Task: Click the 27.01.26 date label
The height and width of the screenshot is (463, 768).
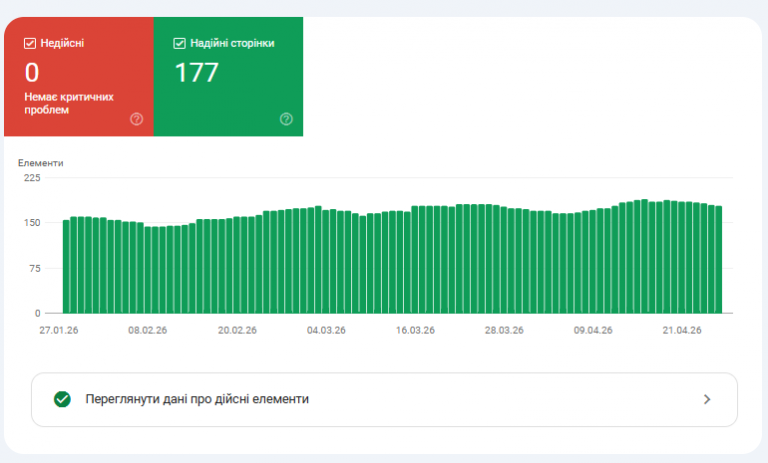Action: [x=59, y=330]
